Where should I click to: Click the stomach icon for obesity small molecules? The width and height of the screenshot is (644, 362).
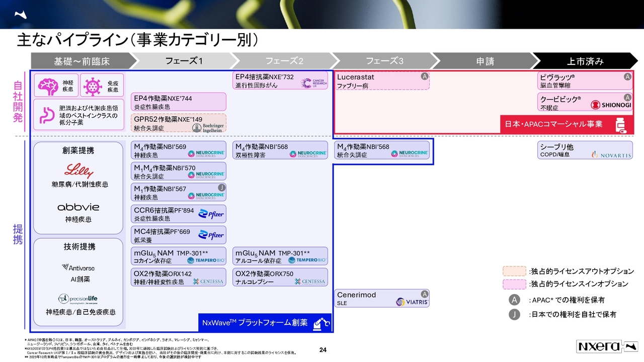pyautogui.click(x=46, y=115)
